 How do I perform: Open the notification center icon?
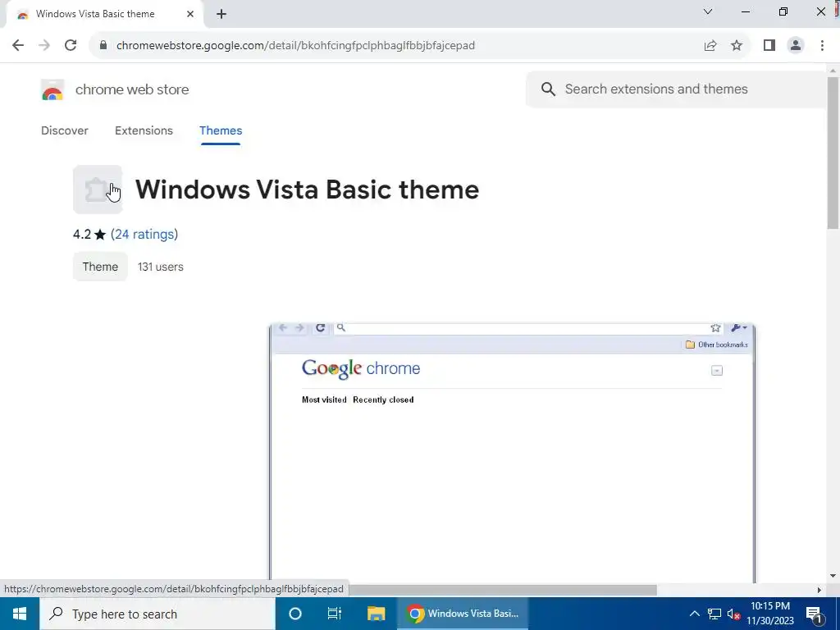[x=815, y=615]
